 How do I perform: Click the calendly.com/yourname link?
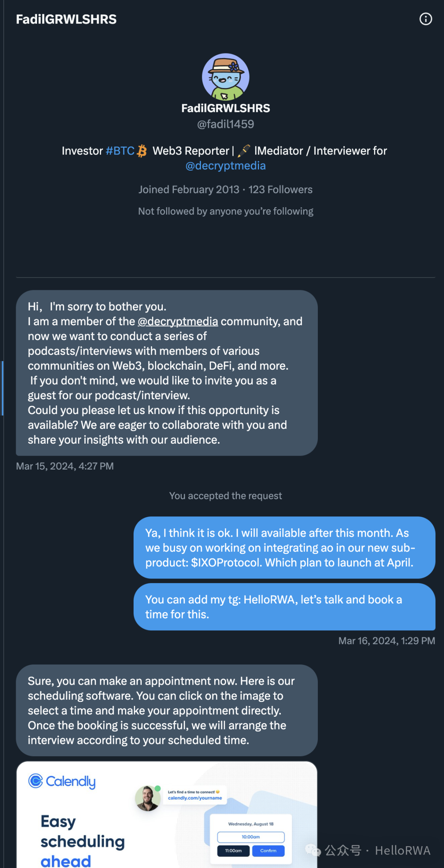pyautogui.click(x=195, y=798)
